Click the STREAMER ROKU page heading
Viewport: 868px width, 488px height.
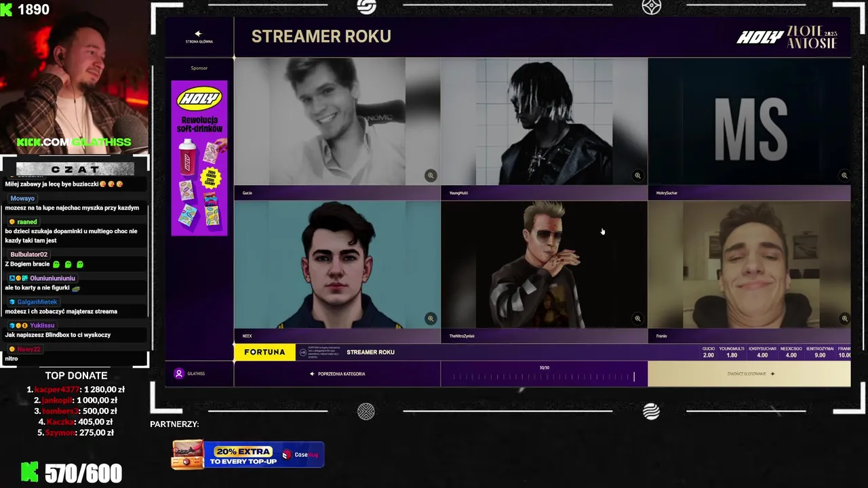click(x=321, y=37)
